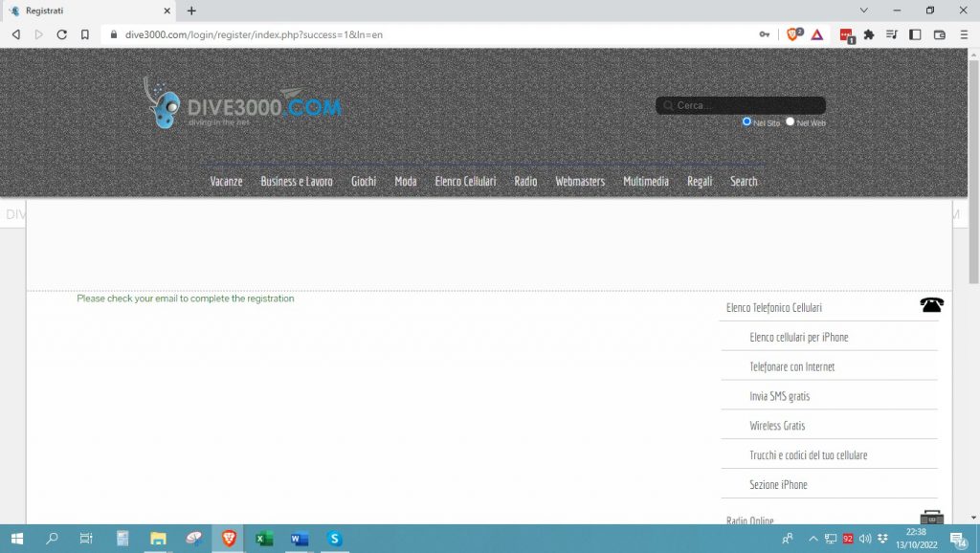Click the Cerca search input field
This screenshot has width=980, height=553.
[x=746, y=105]
